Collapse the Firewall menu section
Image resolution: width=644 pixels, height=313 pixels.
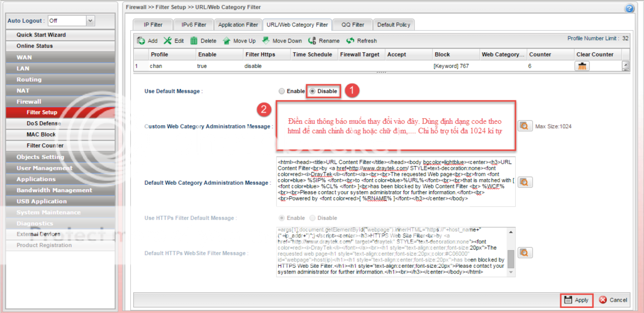pyautogui.click(x=60, y=101)
